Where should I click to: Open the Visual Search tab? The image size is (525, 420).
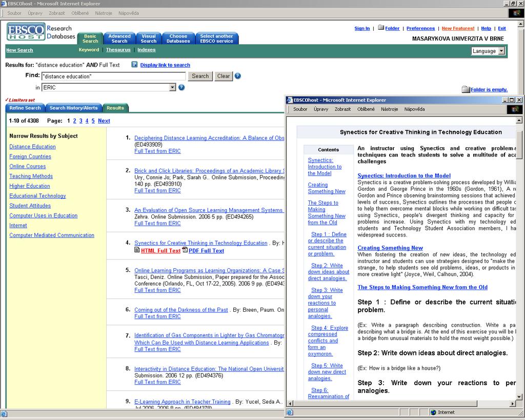tap(148, 38)
